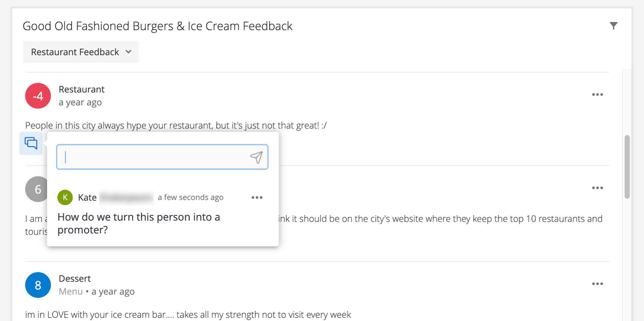Click the red -4 score badge
The image size is (644, 321).
point(38,96)
